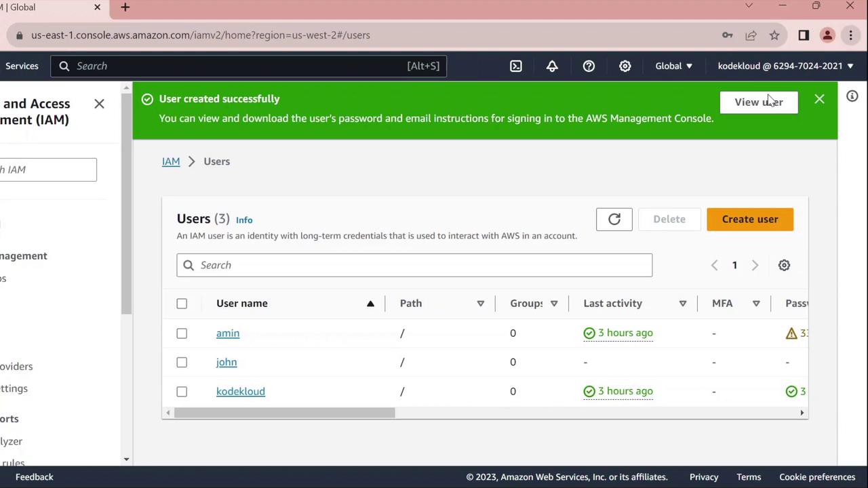
Task: Click the Last activity column header
Action: coord(612,303)
